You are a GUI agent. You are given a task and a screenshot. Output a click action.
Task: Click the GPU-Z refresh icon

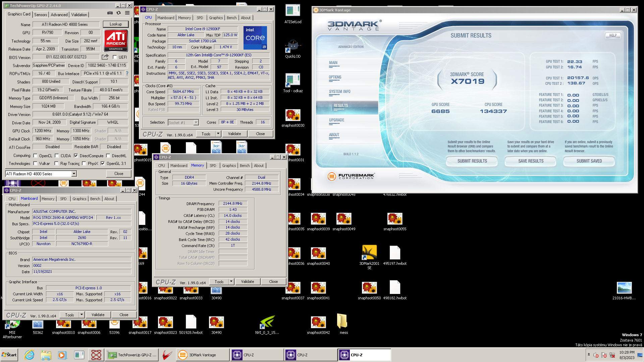(118, 13)
